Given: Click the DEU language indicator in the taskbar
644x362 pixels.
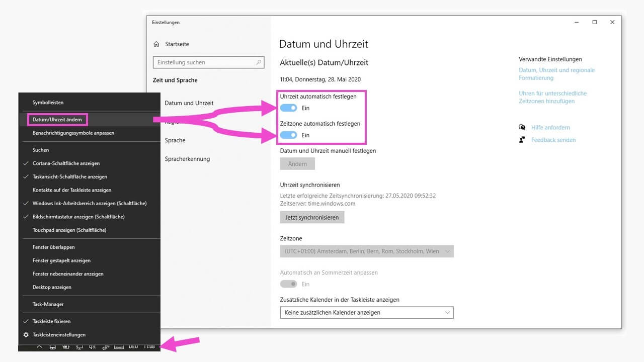Looking at the screenshot, I should (x=133, y=347).
